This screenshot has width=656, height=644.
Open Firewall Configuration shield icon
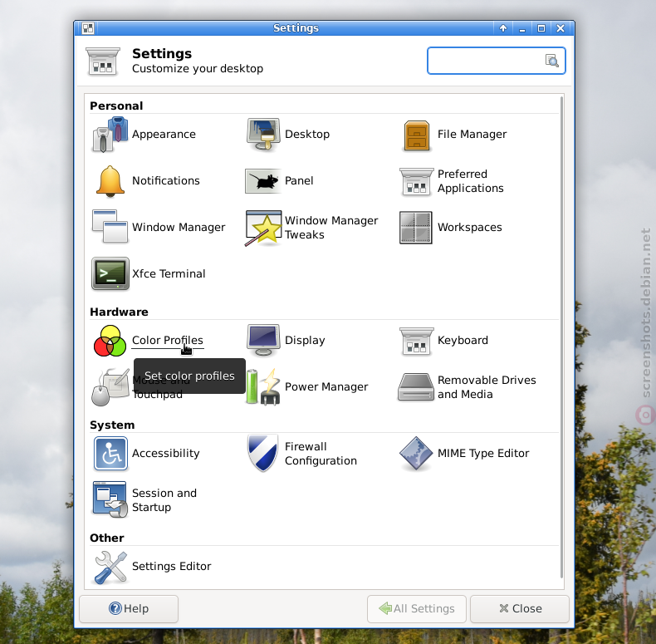click(x=262, y=453)
